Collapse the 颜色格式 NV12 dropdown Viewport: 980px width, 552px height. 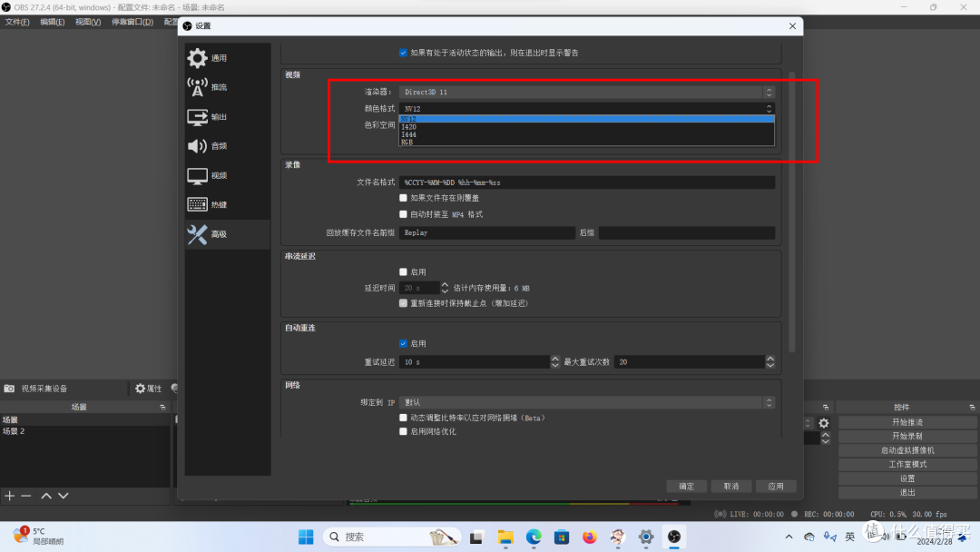587,109
